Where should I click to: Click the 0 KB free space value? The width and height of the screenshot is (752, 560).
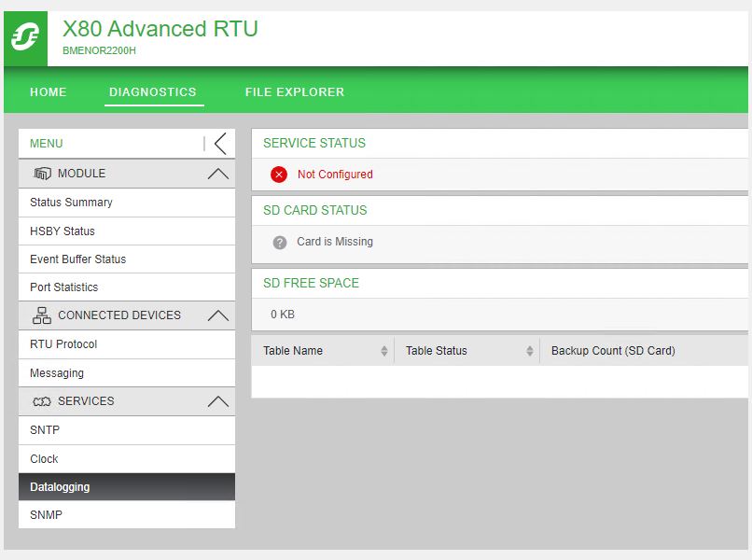[283, 315]
